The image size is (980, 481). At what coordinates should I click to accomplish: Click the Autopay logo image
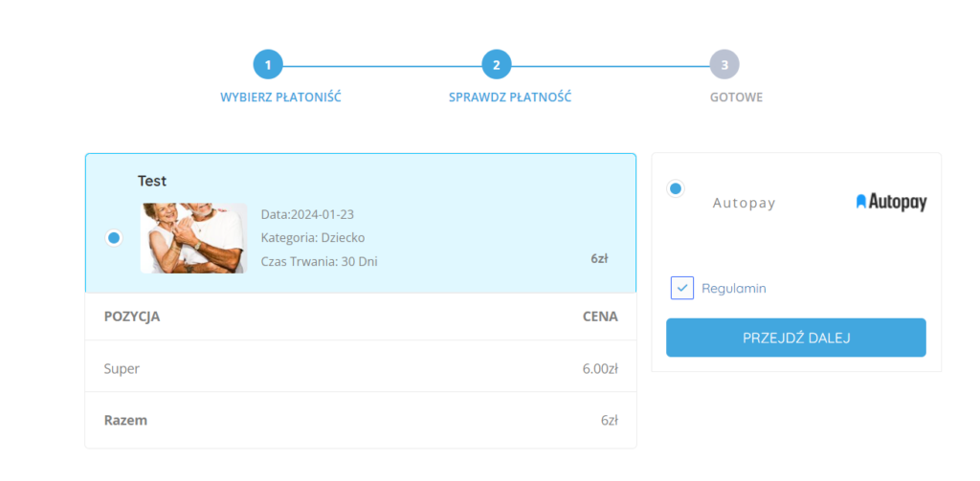tap(891, 202)
